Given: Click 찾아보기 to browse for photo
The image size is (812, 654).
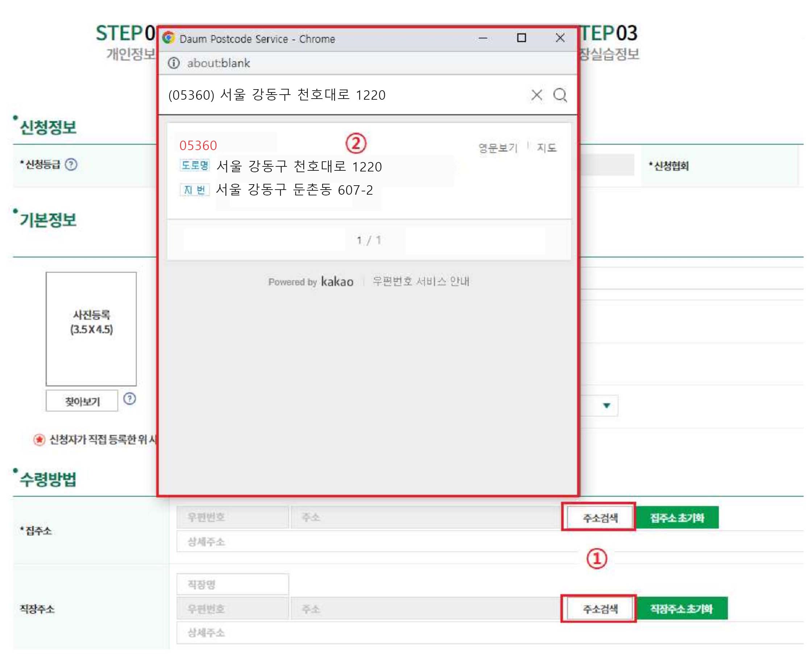Looking at the screenshot, I should coord(82,401).
